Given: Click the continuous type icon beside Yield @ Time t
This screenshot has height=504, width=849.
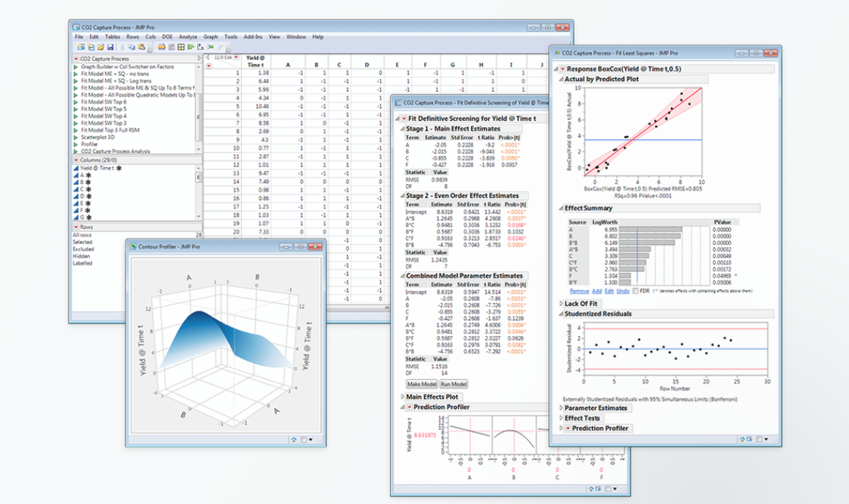Looking at the screenshot, I should [x=76, y=168].
